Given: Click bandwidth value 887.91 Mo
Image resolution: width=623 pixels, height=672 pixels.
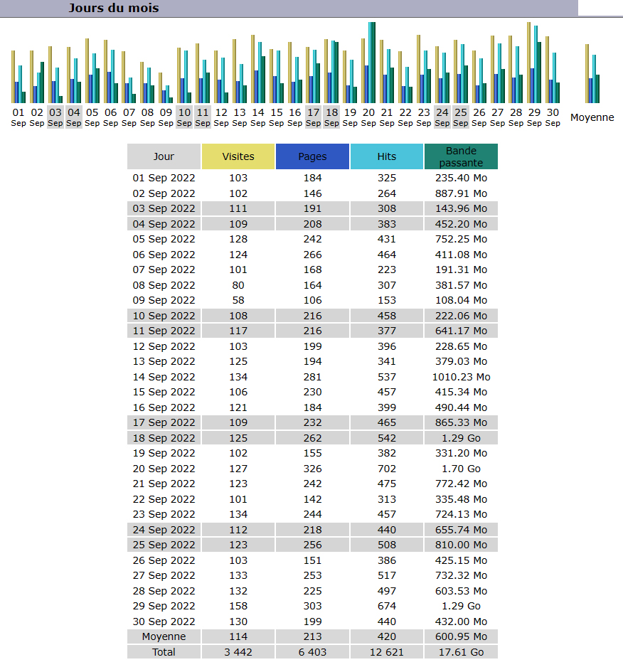Looking at the screenshot, I should pos(461,193).
